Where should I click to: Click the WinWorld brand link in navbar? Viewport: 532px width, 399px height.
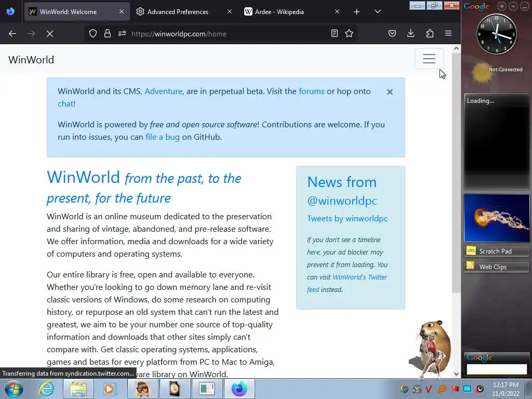coord(31,60)
